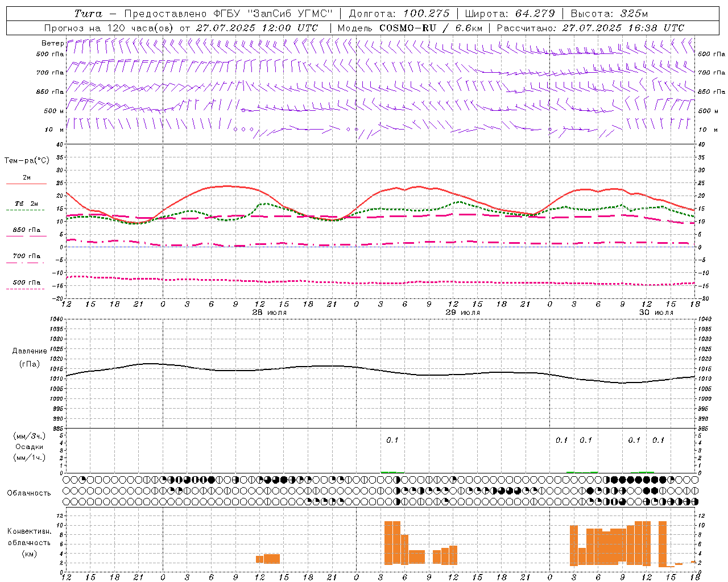Click the "Давление" pressure panel title
This screenshot has height=582, width=728.
coord(30,351)
